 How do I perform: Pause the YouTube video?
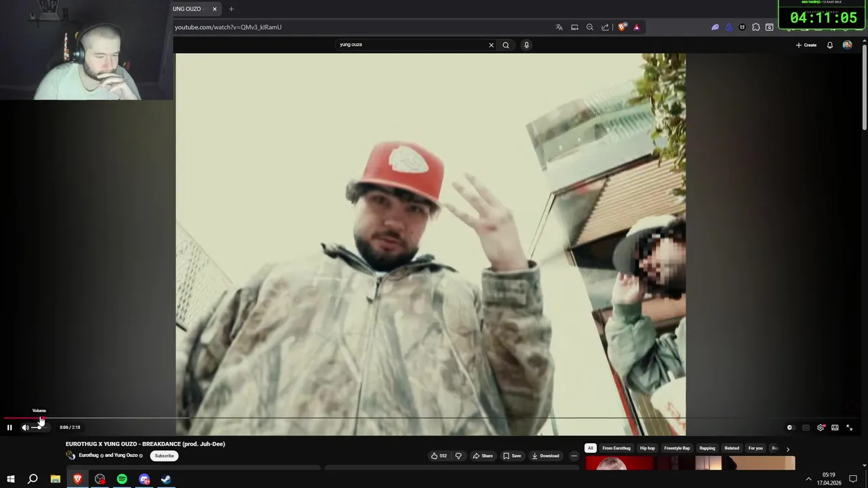9,428
